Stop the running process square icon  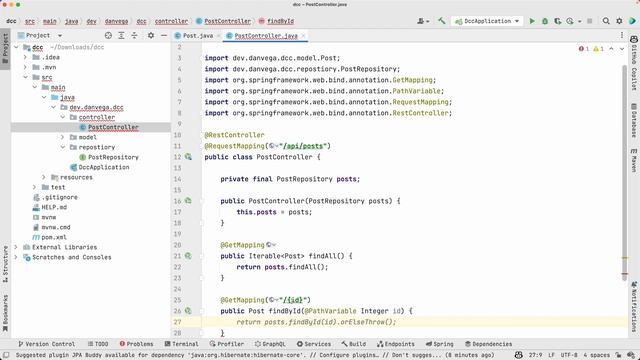(589, 21)
